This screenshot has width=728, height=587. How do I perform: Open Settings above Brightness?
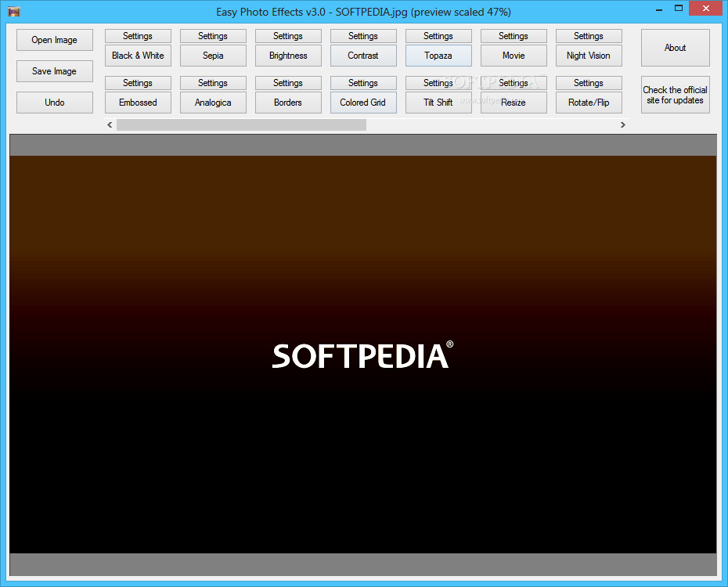coord(288,36)
